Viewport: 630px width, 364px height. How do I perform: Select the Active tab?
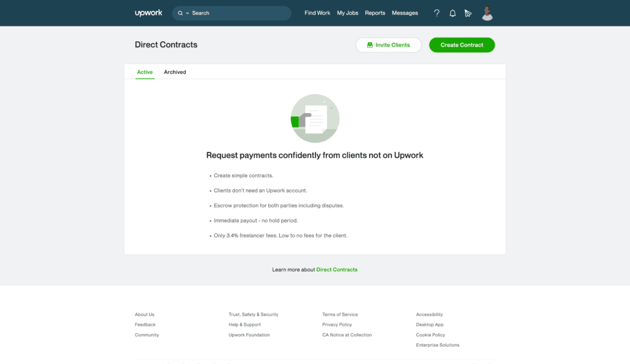tap(145, 73)
